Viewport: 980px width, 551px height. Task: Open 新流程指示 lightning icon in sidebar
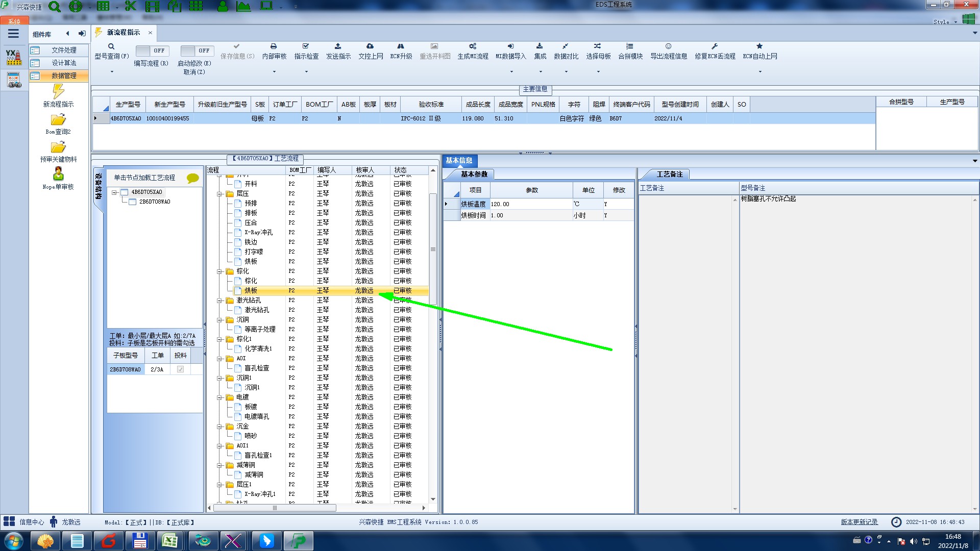[x=58, y=92]
